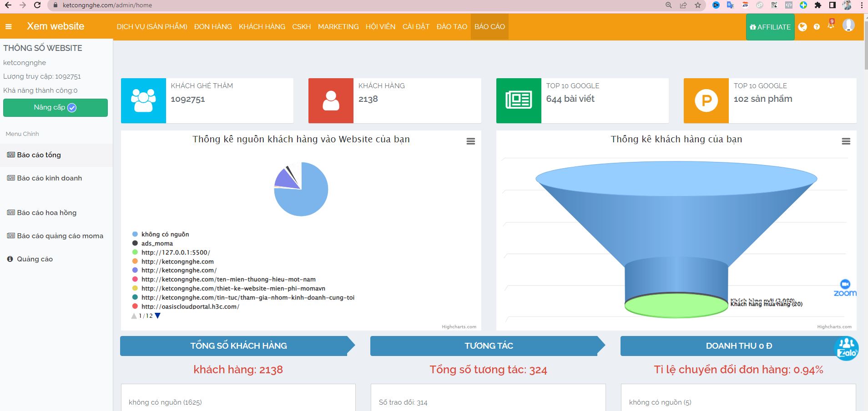Open customer funnel chart context menu
The width and height of the screenshot is (868, 411).
(846, 141)
